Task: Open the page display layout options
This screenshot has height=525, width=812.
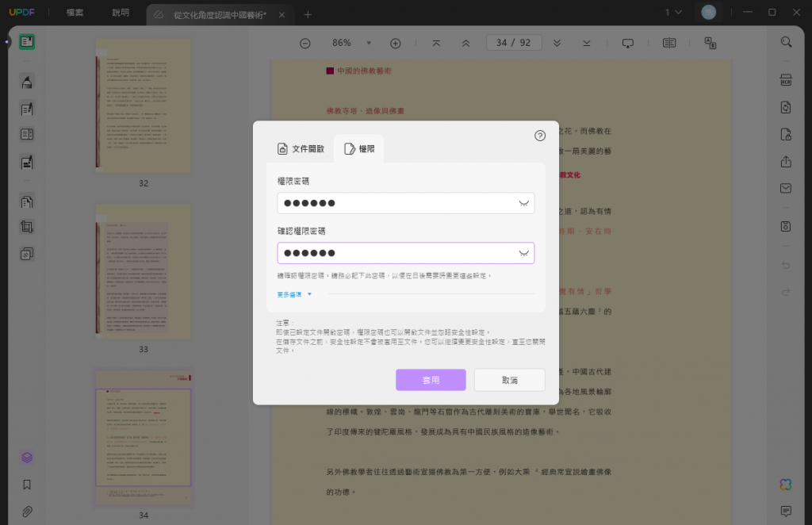Action: pyautogui.click(x=669, y=43)
